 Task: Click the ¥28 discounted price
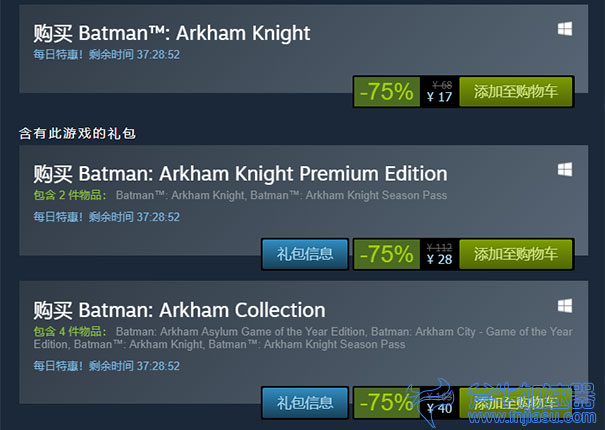tap(440, 260)
